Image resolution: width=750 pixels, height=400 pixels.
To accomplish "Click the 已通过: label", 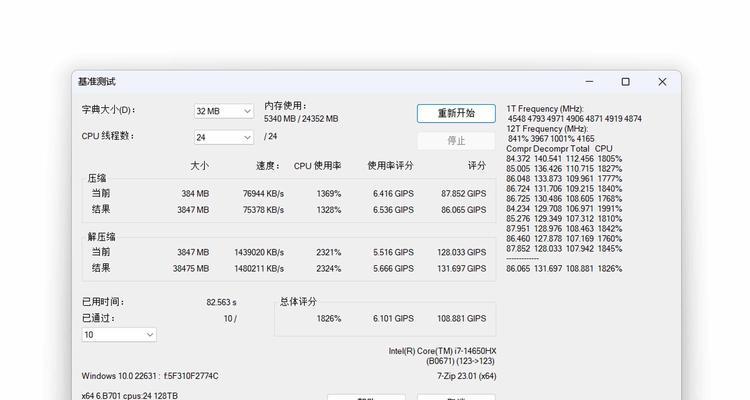I will point(99,318).
